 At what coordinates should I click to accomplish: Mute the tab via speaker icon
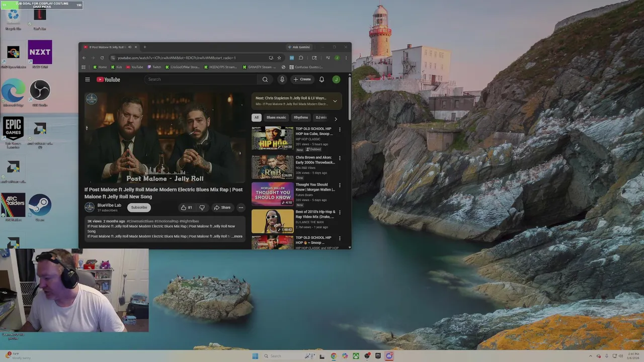[x=129, y=47]
